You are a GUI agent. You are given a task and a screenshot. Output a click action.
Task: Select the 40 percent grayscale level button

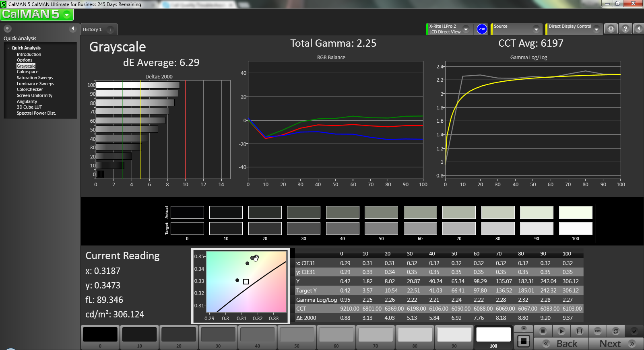coord(257,337)
